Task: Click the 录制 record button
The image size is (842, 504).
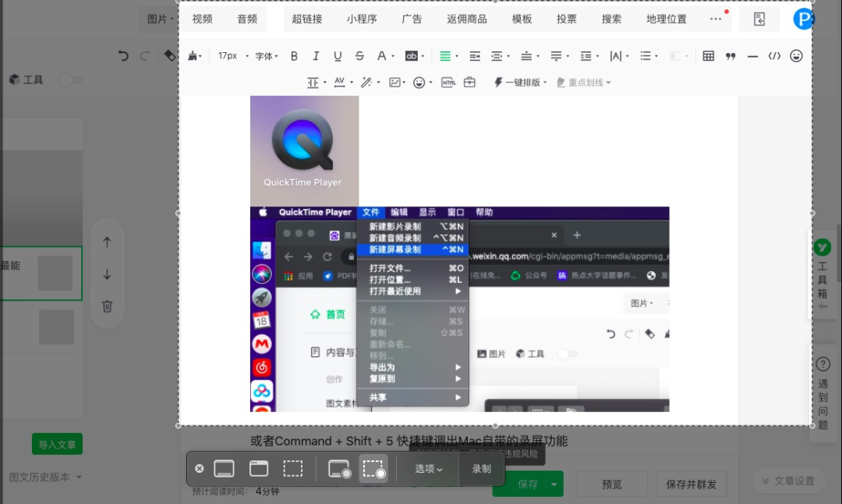Action: click(482, 469)
